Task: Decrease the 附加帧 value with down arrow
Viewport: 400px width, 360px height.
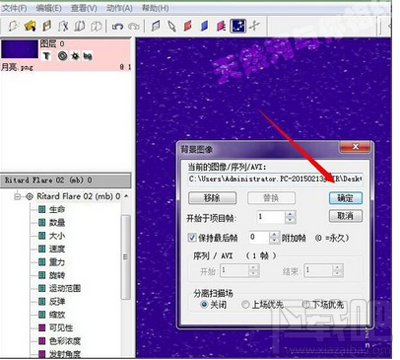Action: pyautogui.click(x=274, y=240)
